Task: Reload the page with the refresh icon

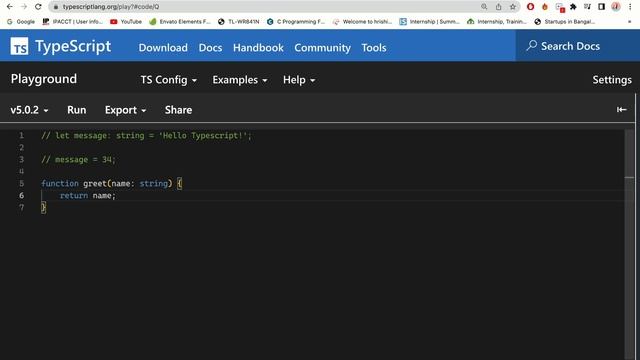Action: (x=38, y=7)
